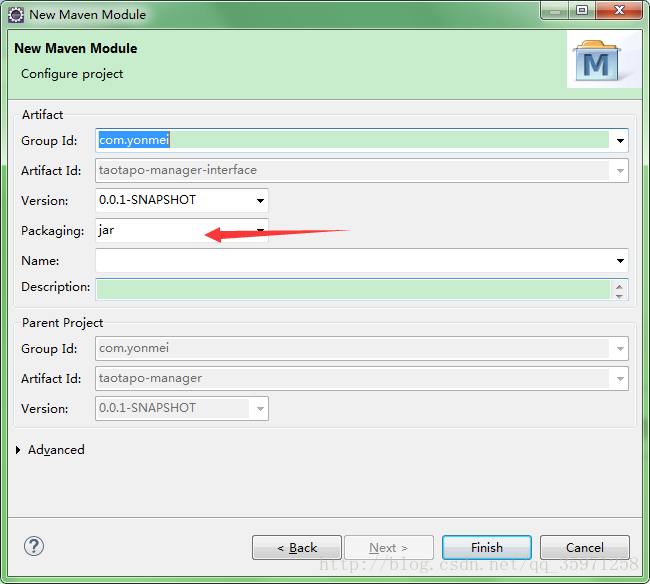
Task: Maximize the New Maven Module window
Action: [x=582, y=11]
